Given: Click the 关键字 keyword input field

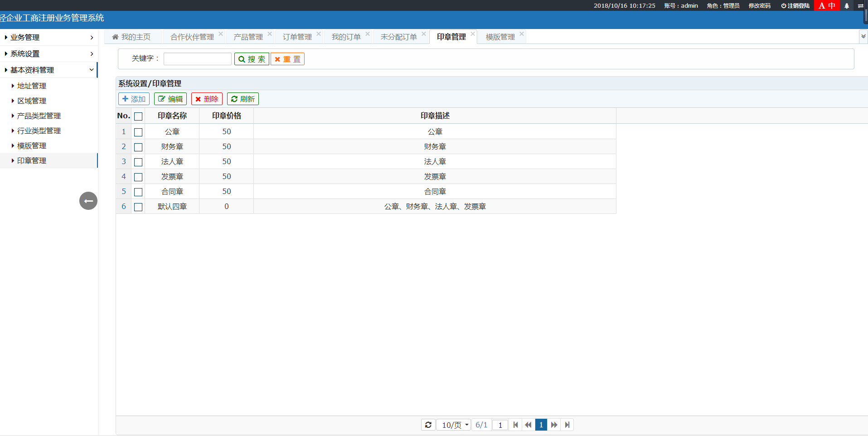Looking at the screenshot, I should click(197, 59).
